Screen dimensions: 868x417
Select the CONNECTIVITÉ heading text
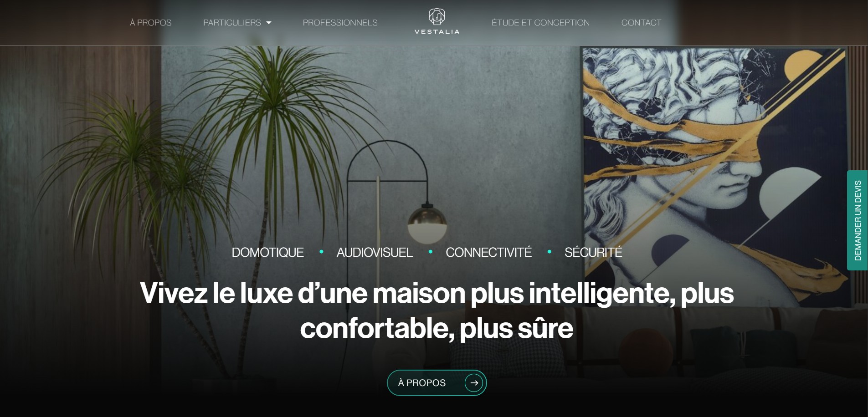488,252
